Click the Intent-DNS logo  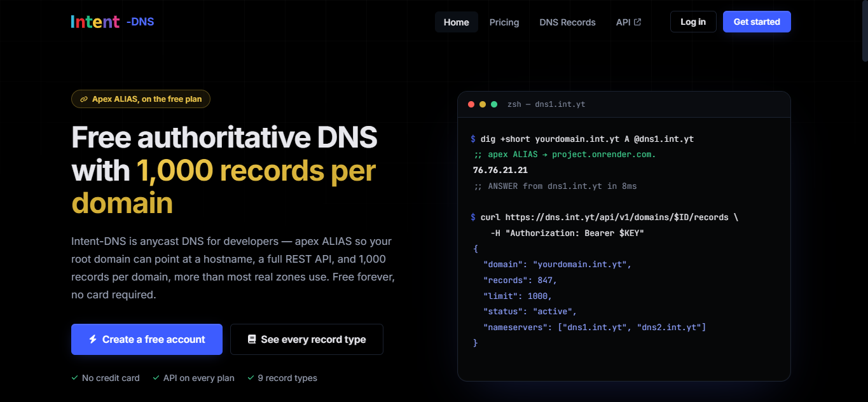pyautogui.click(x=113, y=22)
